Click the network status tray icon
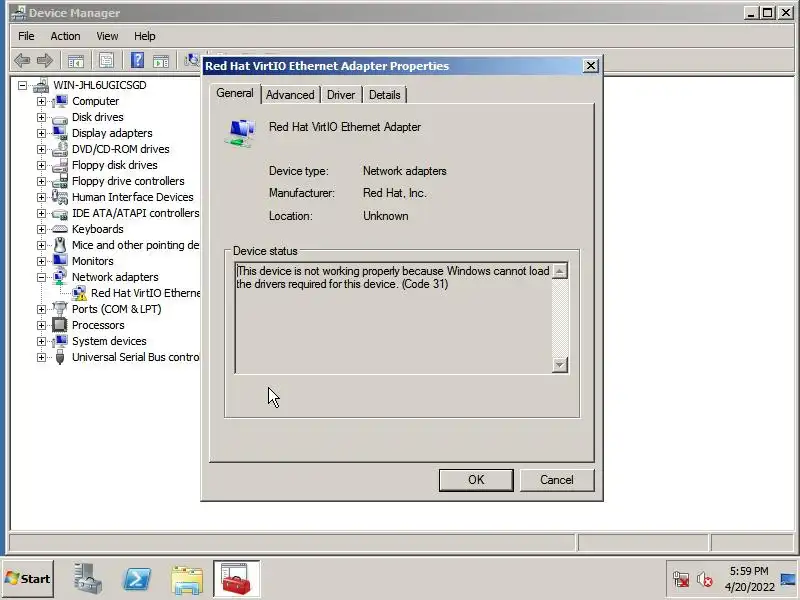The image size is (800, 600). (681, 580)
